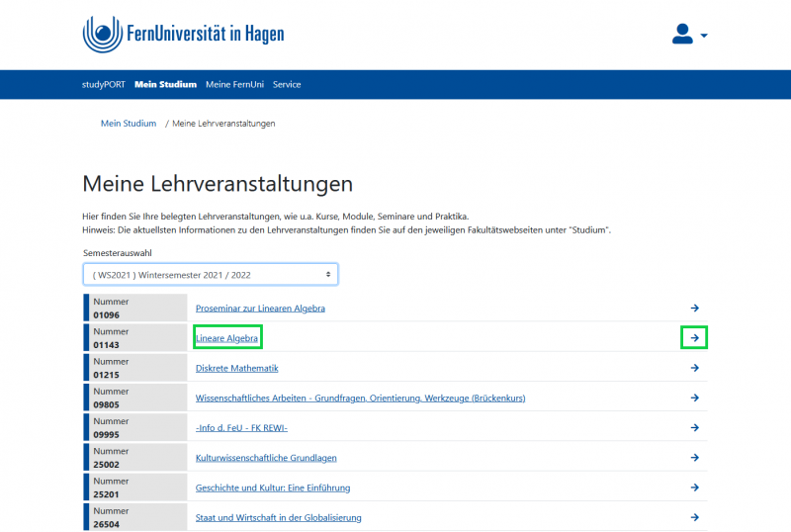Open studyPORT in navigation bar
Viewport: 791px width, 532px height.
coord(105,85)
